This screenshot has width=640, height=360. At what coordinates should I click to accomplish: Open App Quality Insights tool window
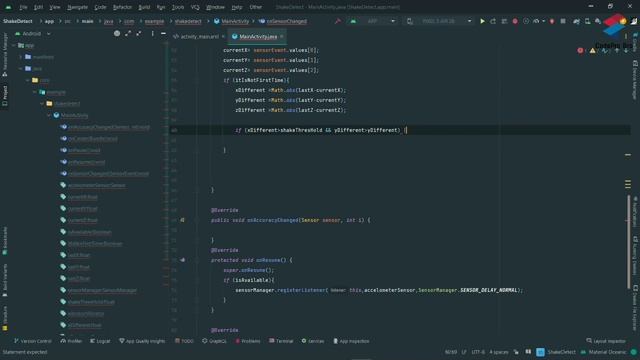[142, 341]
